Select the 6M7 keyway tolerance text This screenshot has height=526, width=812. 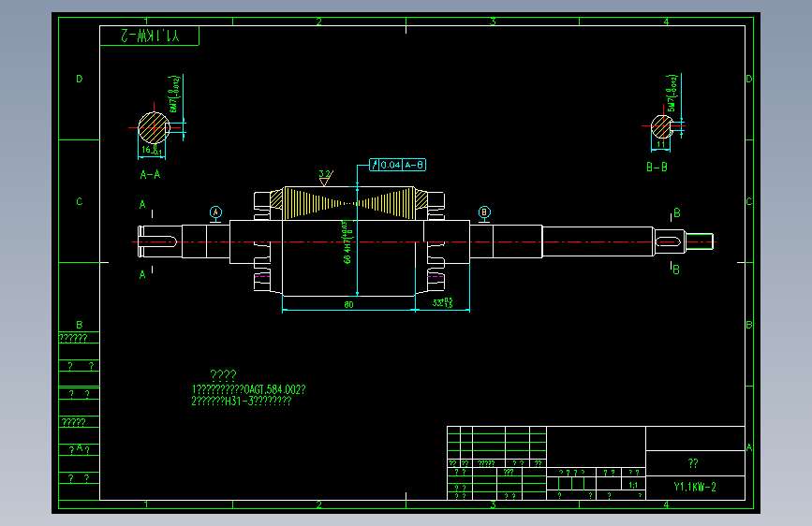pos(174,94)
